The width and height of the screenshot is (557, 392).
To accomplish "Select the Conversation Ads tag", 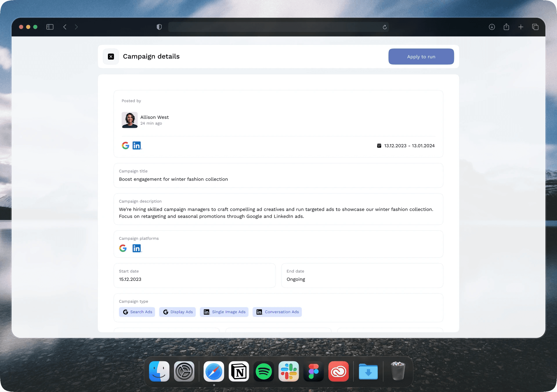I will pos(277,312).
